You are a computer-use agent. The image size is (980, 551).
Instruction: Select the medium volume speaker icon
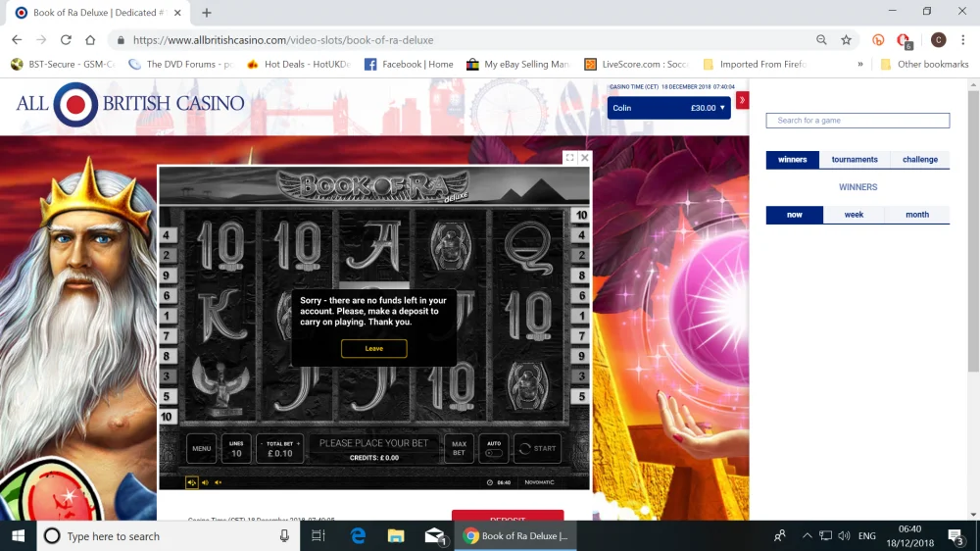(205, 482)
